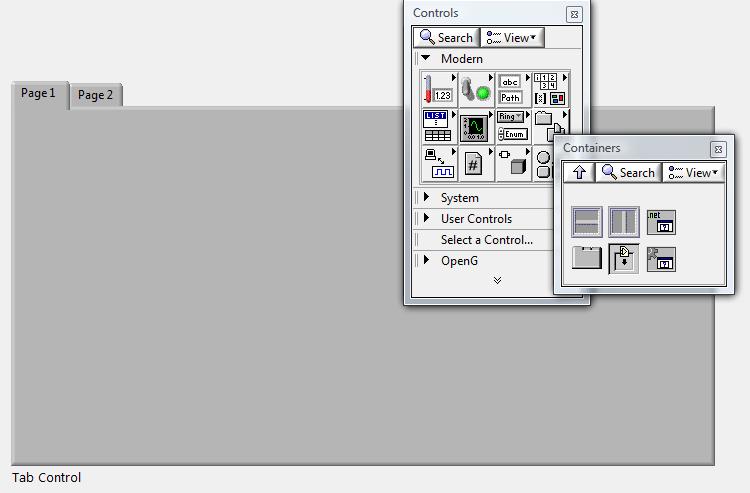The height and width of the screenshot is (493, 750).
Task: Open the Ring & Enum subpalette
Action: [x=511, y=126]
